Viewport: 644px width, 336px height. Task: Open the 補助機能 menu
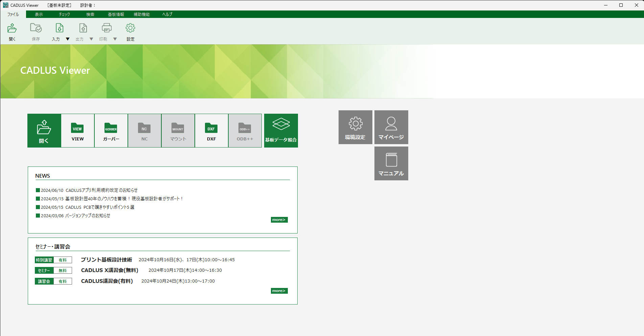(142, 15)
